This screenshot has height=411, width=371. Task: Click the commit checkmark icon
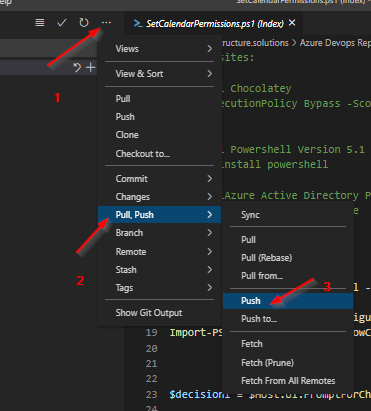[x=62, y=23]
